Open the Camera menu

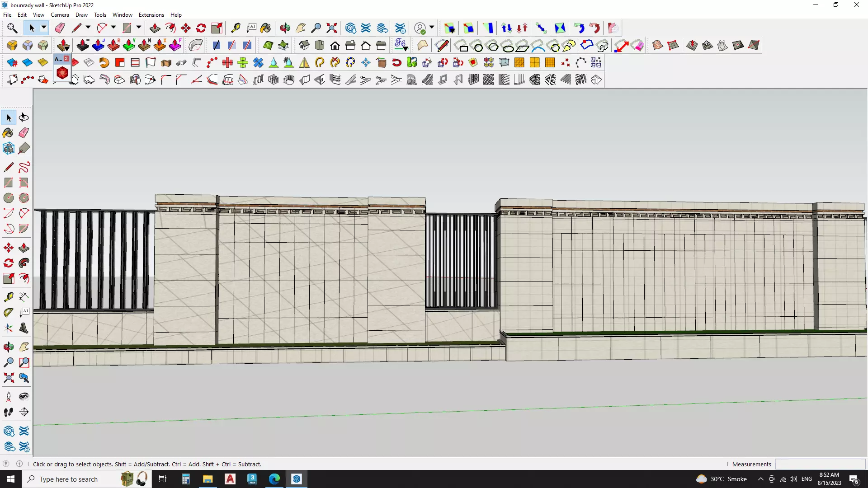(x=60, y=15)
